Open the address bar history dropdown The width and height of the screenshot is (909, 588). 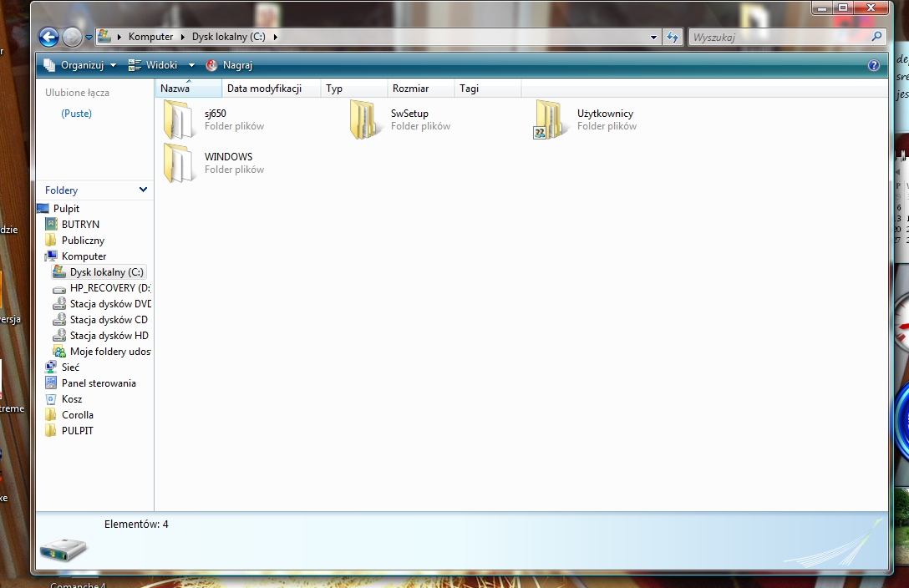pyautogui.click(x=653, y=36)
